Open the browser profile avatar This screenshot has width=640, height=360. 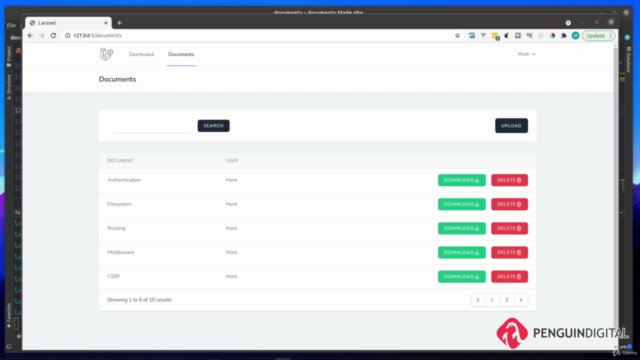point(575,36)
